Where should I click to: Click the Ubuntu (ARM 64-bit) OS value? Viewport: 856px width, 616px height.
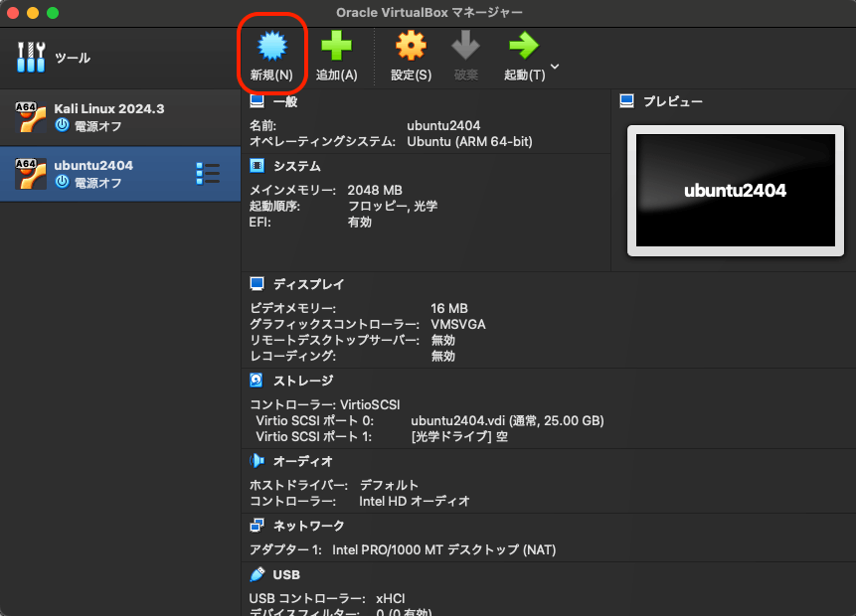(x=469, y=142)
